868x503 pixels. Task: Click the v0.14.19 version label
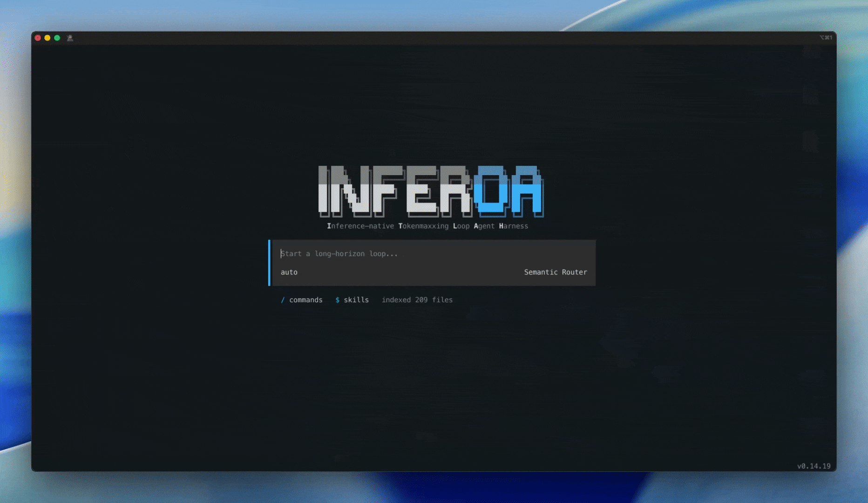814,466
